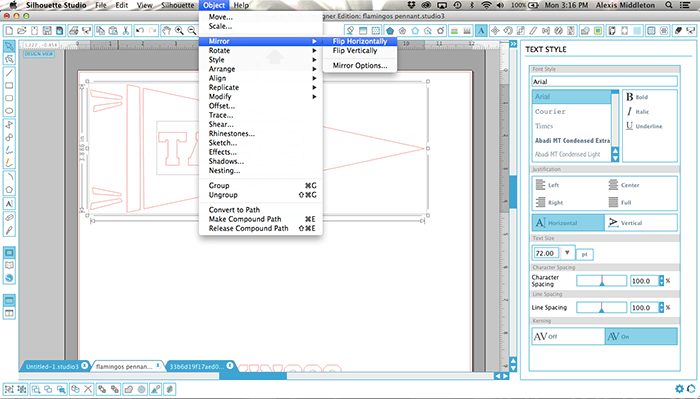
Task: Click the Save floppy disk icon
Action: click(46, 31)
